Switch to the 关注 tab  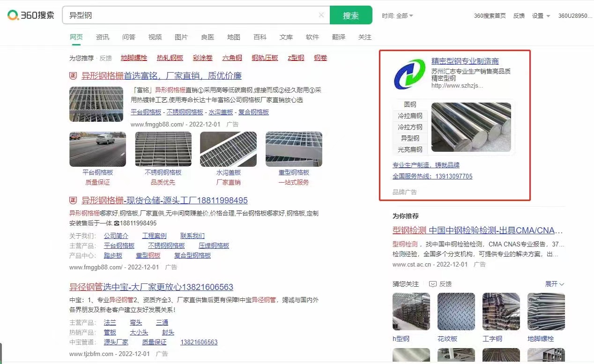point(365,37)
